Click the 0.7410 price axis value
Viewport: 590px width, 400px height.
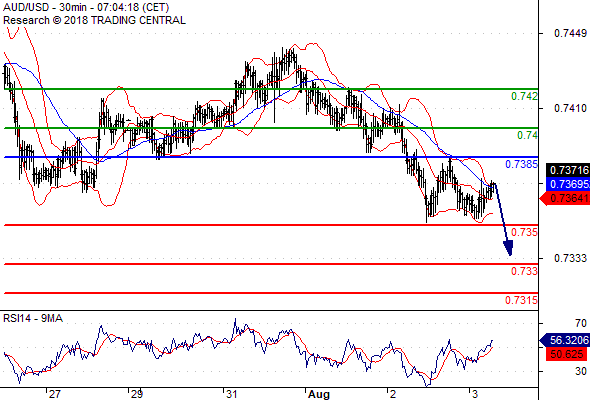point(570,108)
